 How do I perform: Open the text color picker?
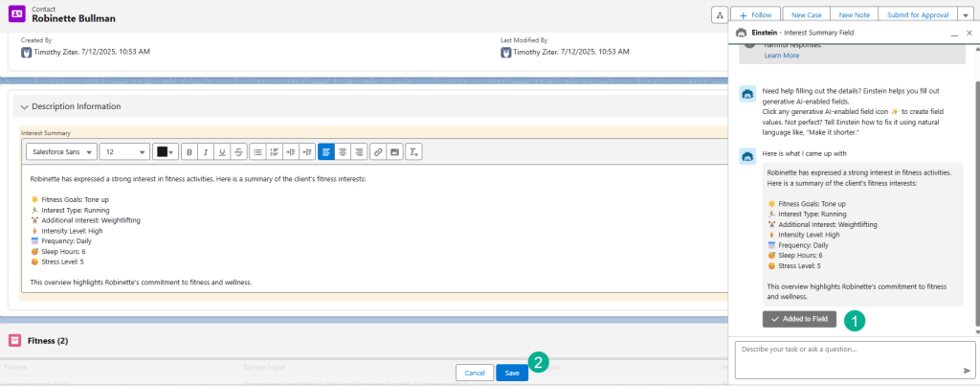166,151
